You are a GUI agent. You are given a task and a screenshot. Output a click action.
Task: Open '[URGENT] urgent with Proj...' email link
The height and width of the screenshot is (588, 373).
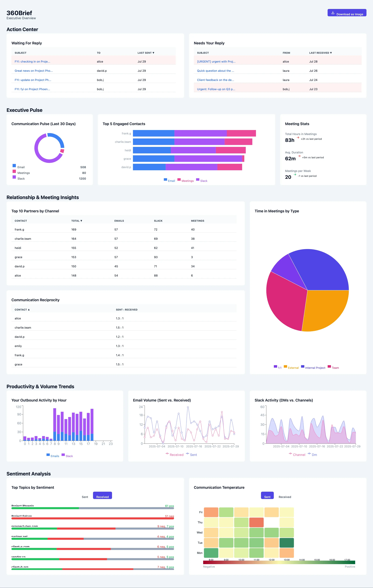(x=216, y=62)
